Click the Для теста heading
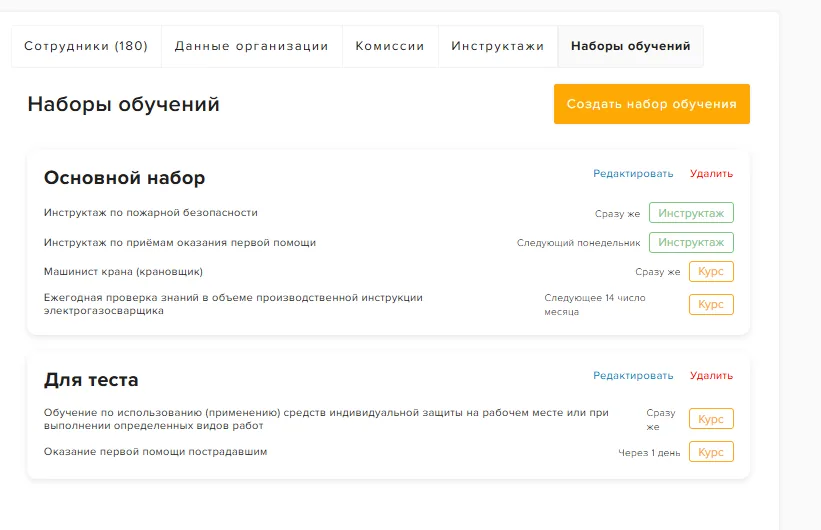The width and height of the screenshot is (821, 530). tap(91, 380)
